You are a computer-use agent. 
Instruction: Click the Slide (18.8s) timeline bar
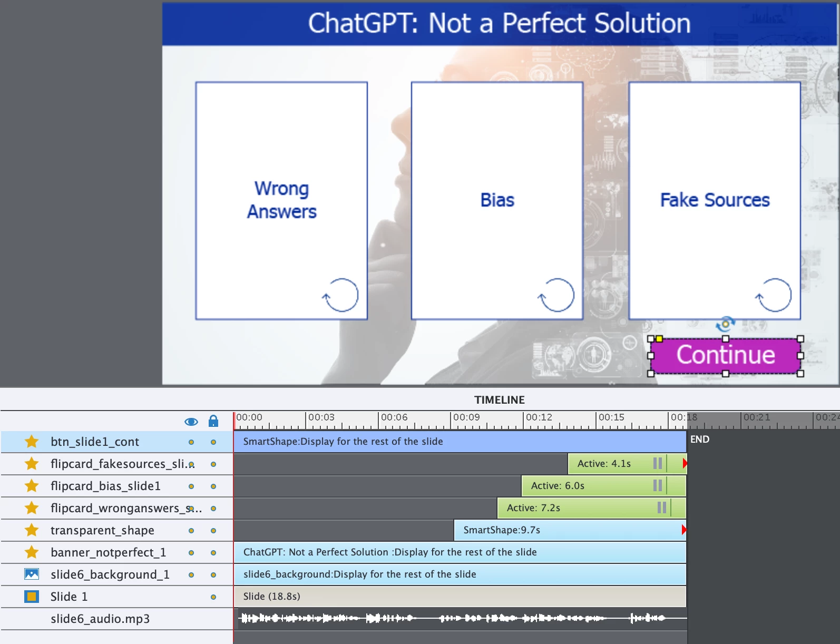[460, 597]
